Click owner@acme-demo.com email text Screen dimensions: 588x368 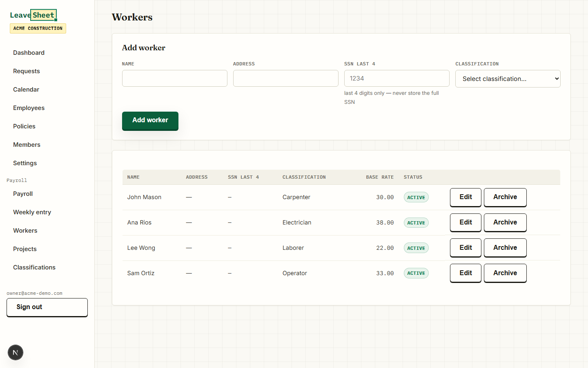pyautogui.click(x=34, y=293)
